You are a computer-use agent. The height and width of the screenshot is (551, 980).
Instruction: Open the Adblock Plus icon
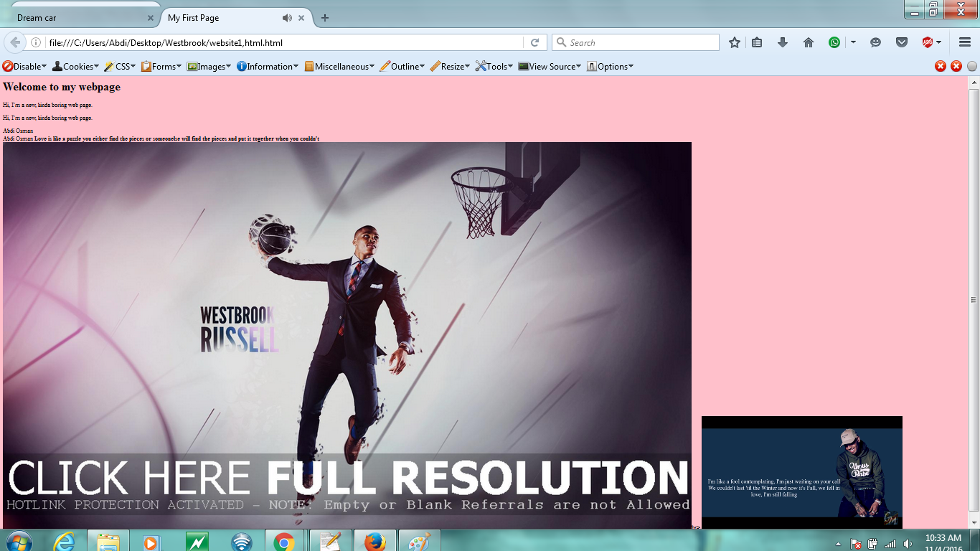pos(928,43)
